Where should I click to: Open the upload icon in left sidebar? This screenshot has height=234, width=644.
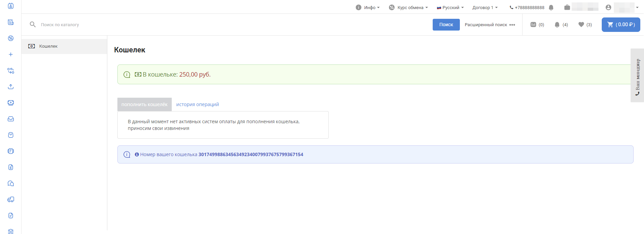[x=11, y=87]
